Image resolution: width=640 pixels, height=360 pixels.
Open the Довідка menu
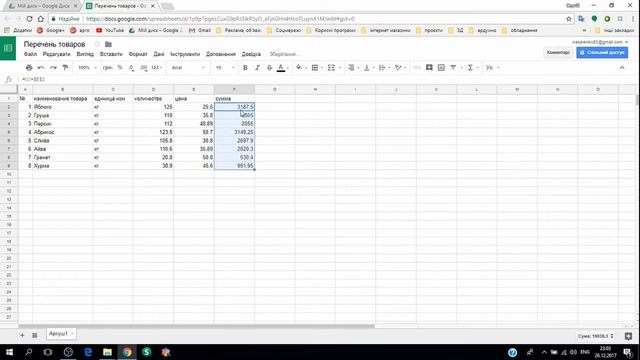(251, 54)
